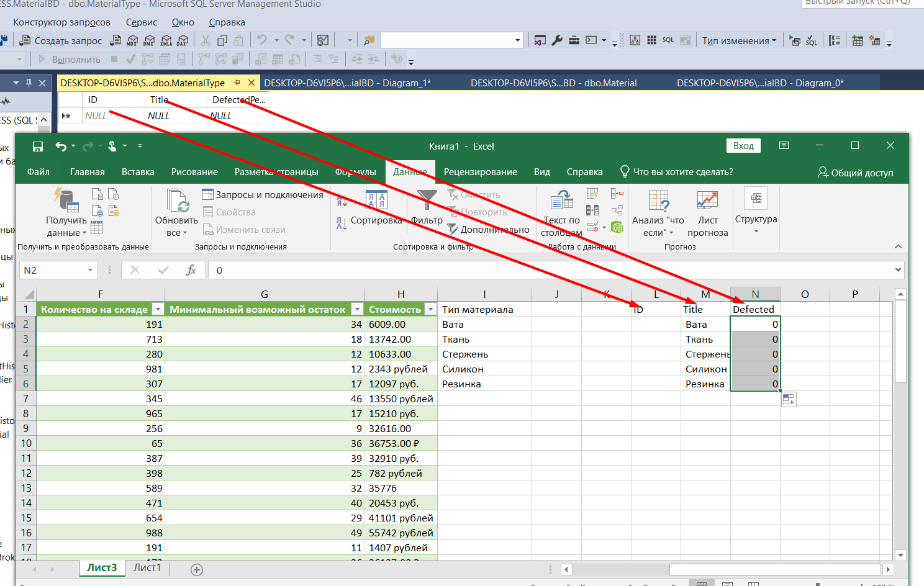The height and width of the screenshot is (586, 924).
Task: Open the Name Box dropdown arrow
Action: click(90, 270)
